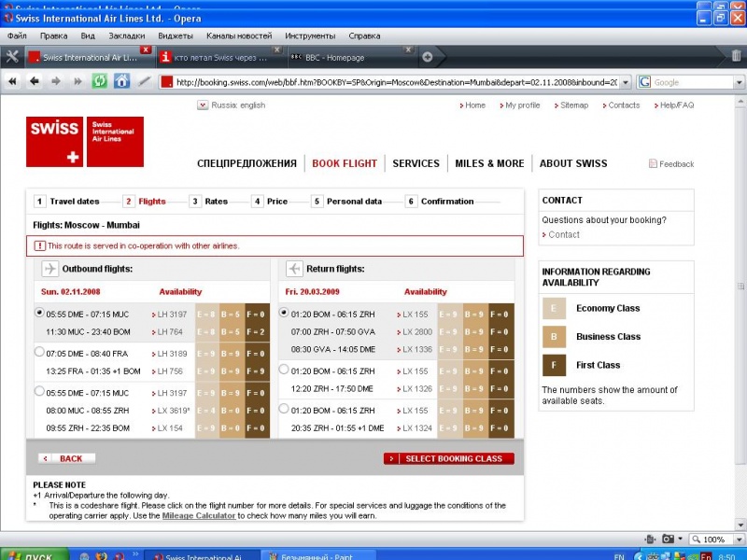Open the zoom 100% dropdown
This screenshot has height=560, width=747.
click(733, 539)
